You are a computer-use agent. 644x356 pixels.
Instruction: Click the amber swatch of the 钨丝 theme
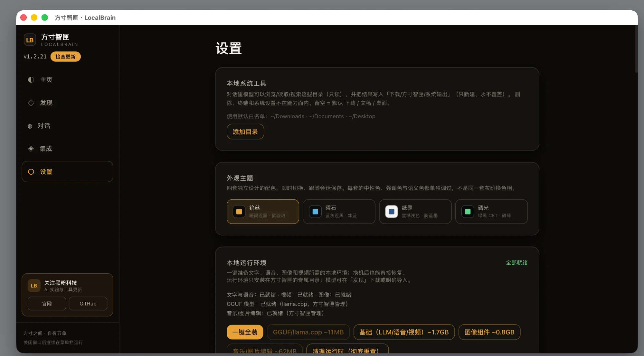pos(239,212)
